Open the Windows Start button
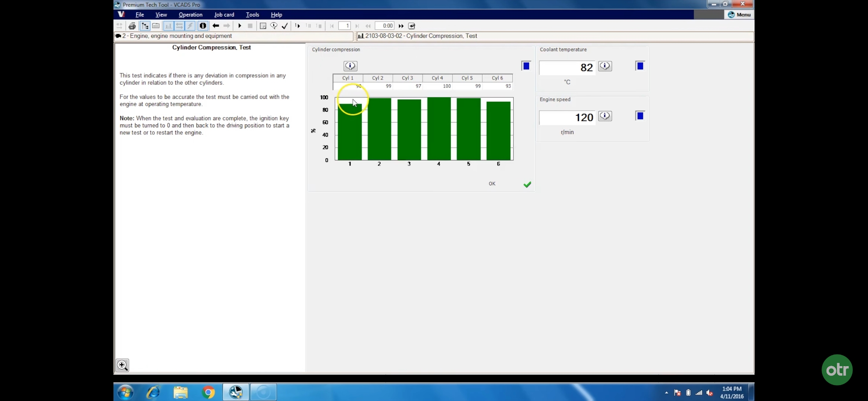The width and height of the screenshot is (868, 401). pos(125,392)
